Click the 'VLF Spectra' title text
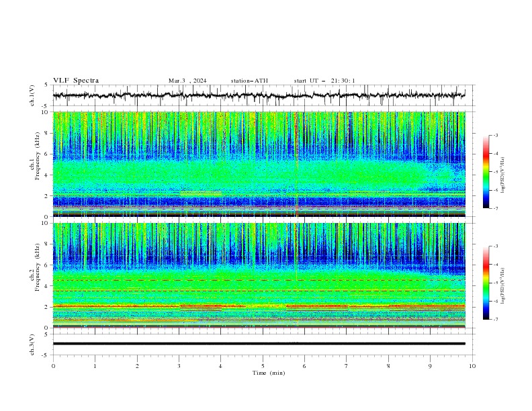This screenshot has width=532, height=411. (76, 81)
